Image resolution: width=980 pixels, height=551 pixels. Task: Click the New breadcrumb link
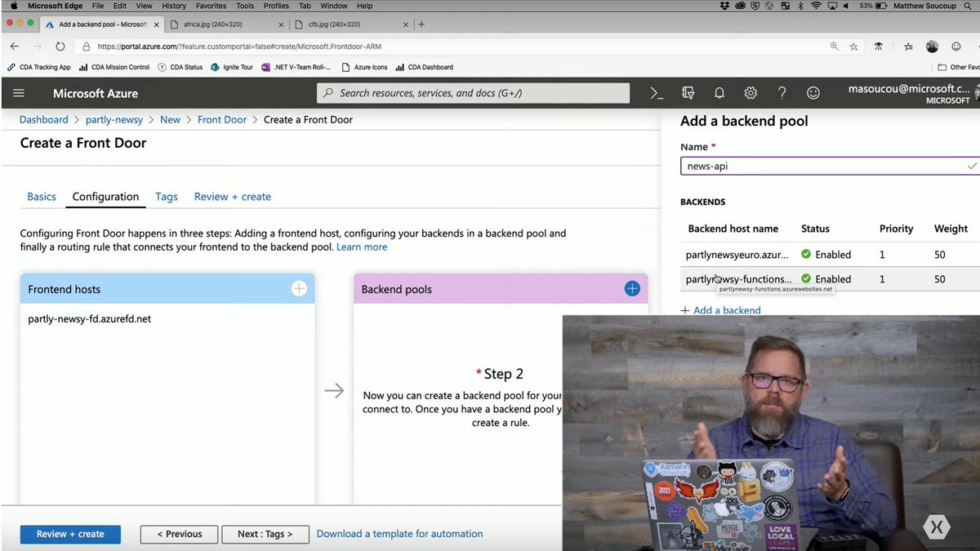coord(170,119)
